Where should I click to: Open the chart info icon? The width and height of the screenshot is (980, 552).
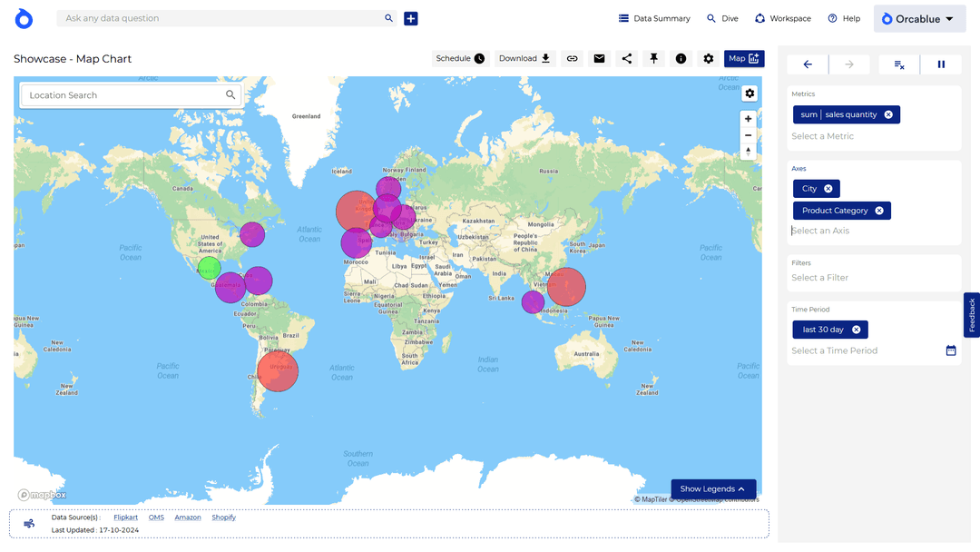(x=681, y=58)
